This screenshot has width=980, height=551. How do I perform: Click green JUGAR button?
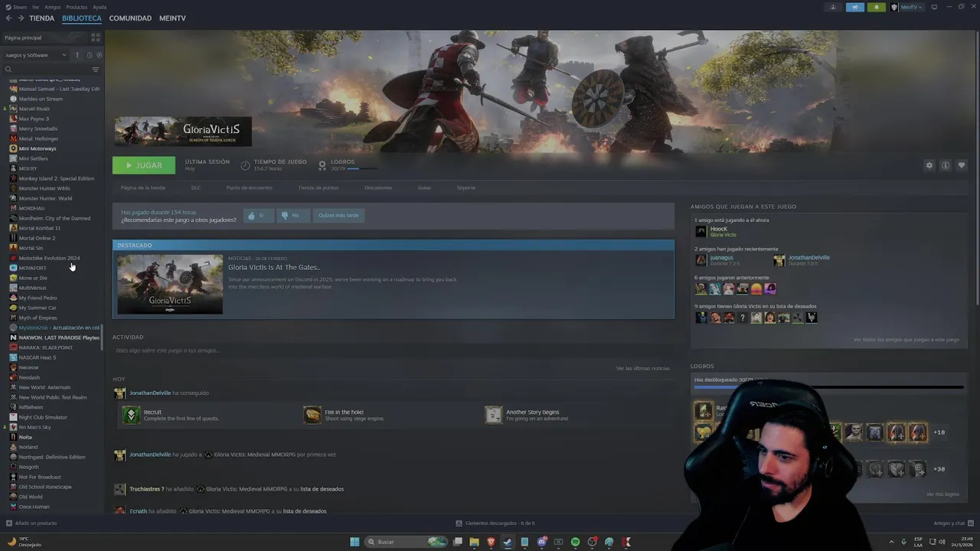pyautogui.click(x=144, y=165)
